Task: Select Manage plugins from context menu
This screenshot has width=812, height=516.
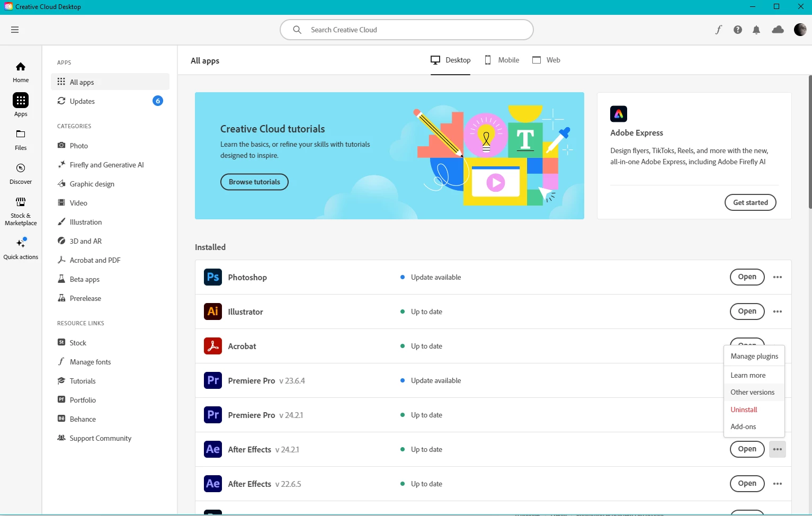Action: coord(754,357)
